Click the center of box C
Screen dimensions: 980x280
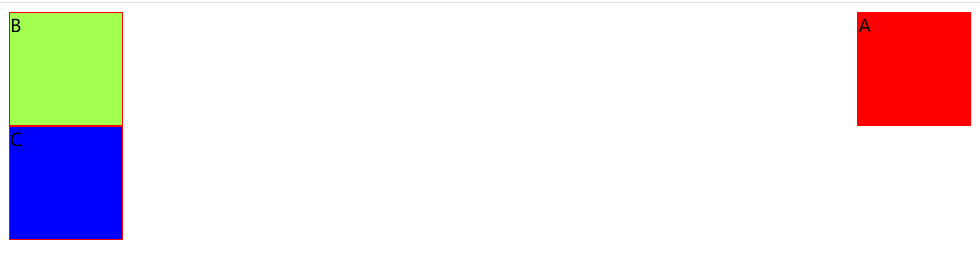coord(66,183)
